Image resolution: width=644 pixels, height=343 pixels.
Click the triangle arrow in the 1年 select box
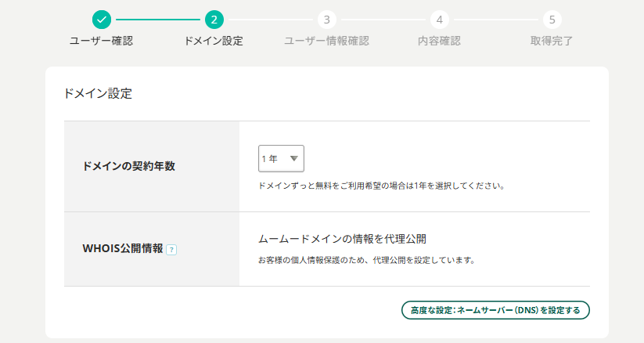tap(293, 158)
